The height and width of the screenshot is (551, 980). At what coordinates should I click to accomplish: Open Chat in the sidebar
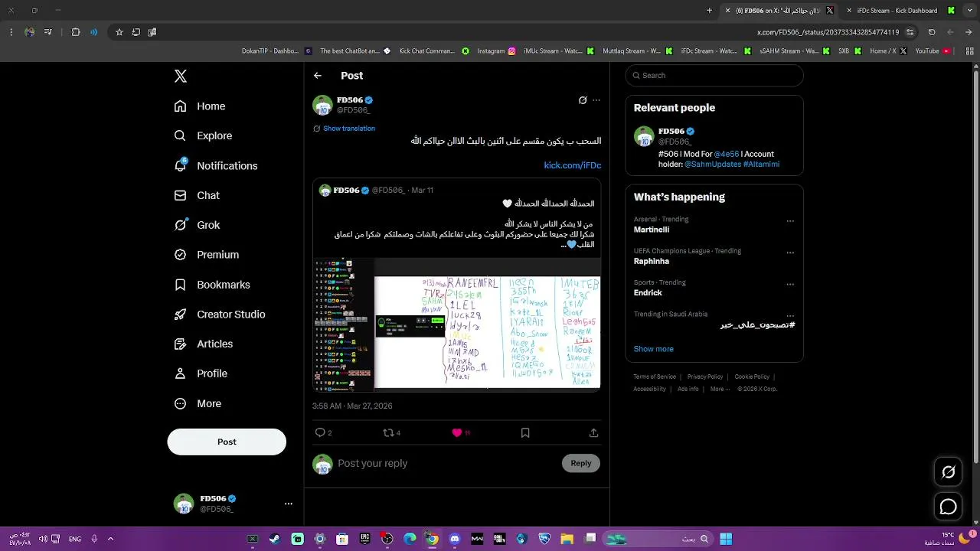[197, 195]
